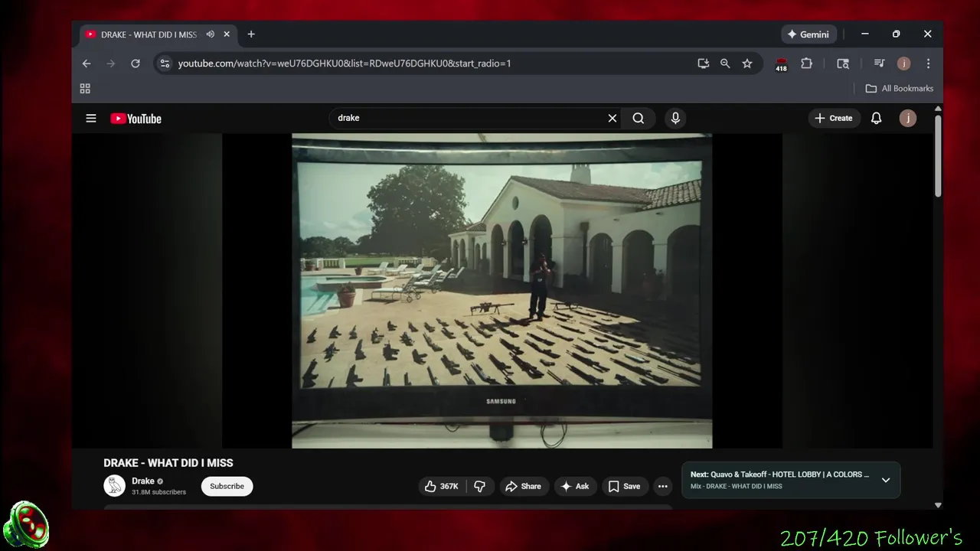Viewport: 980px width, 551px height.
Task: Open the Create upload menu
Action: 834,118
